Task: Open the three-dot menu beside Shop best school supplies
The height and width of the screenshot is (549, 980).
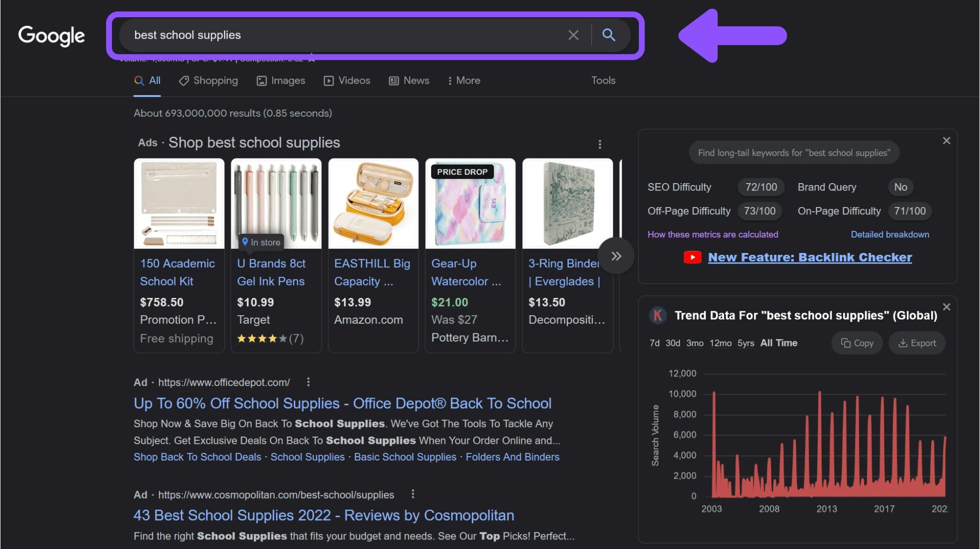Action: point(600,144)
